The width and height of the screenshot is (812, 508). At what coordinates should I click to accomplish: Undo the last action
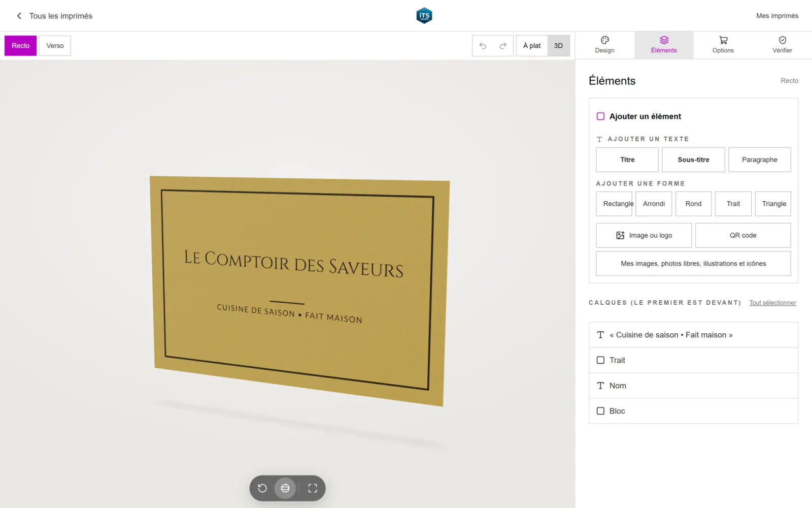coord(483,46)
